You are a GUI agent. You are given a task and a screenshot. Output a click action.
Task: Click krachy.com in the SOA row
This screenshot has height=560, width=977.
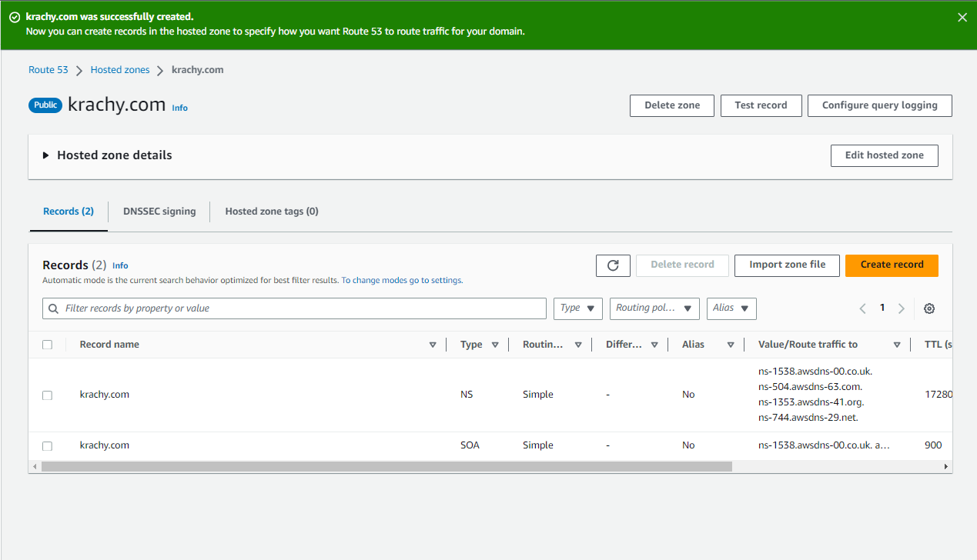tap(105, 445)
